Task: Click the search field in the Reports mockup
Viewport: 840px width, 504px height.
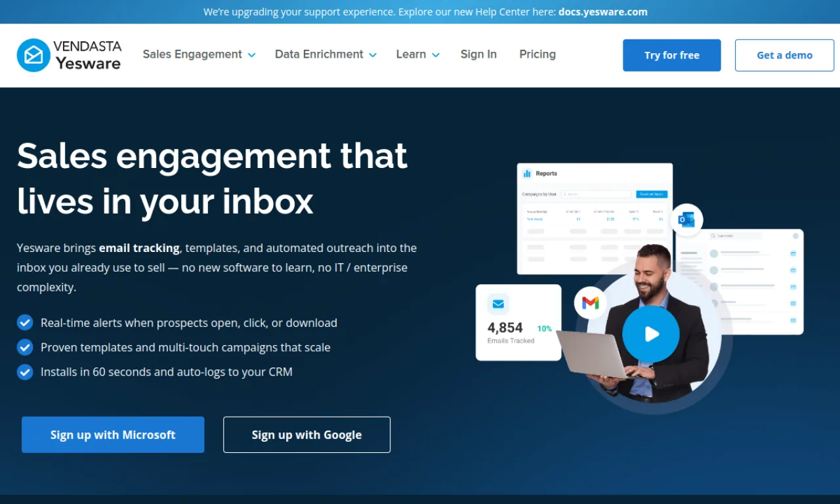Action: 596,194
